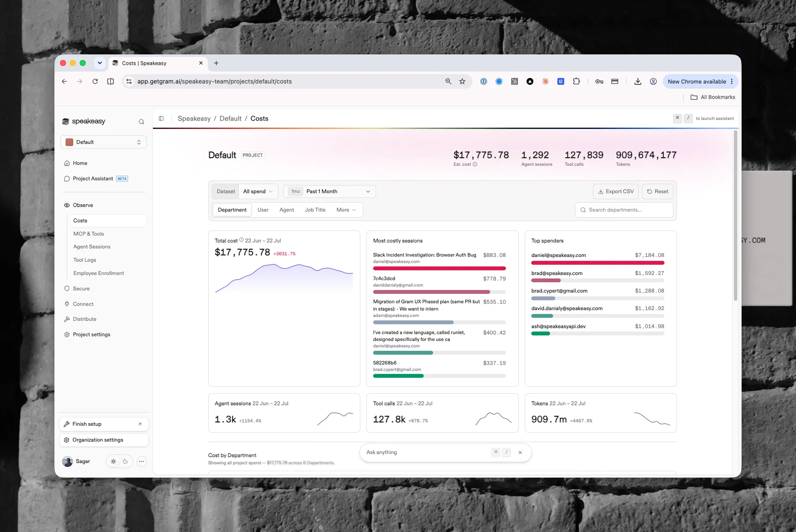796x532 pixels.
Task: Click the payment card icon in toolbar
Action: [x=615, y=81]
